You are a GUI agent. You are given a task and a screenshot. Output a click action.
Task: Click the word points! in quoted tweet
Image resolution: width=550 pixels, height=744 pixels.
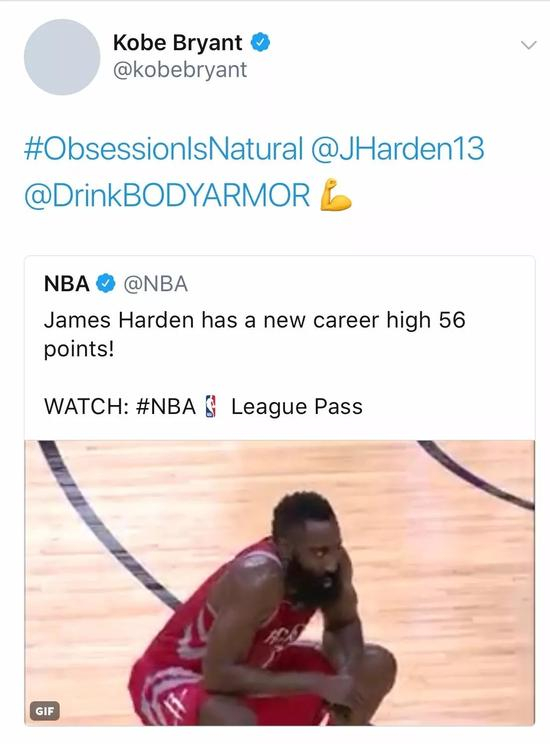click(x=79, y=349)
